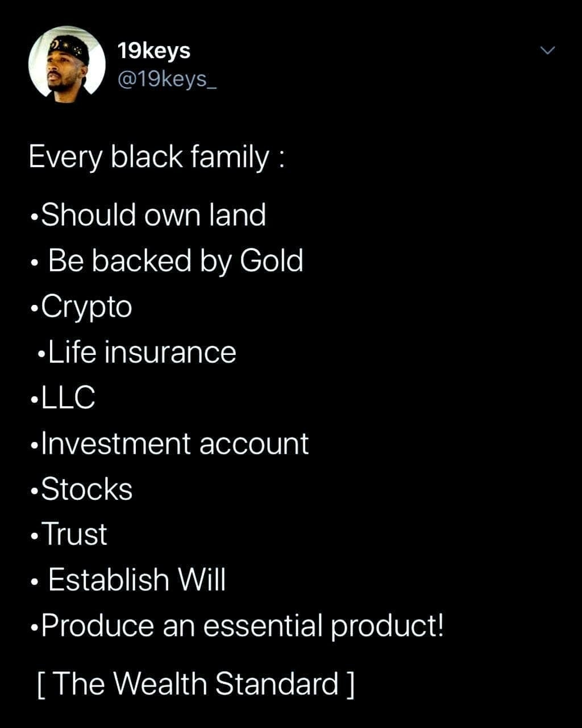Click the 'Investment account' line
The image size is (582, 728).
(x=169, y=443)
